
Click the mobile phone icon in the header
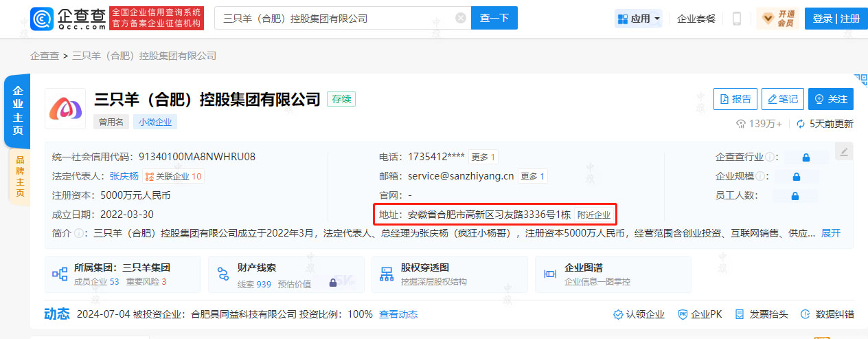point(737,19)
